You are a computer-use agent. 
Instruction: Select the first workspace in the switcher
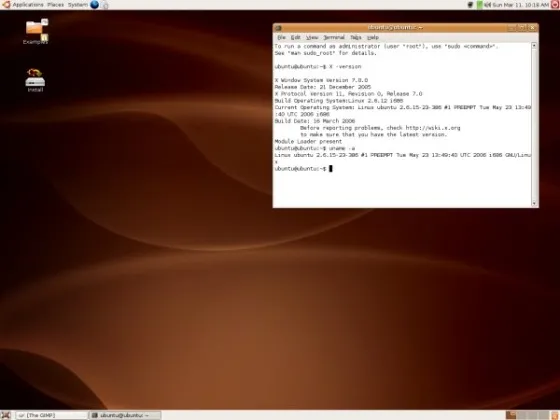(x=511, y=415)
